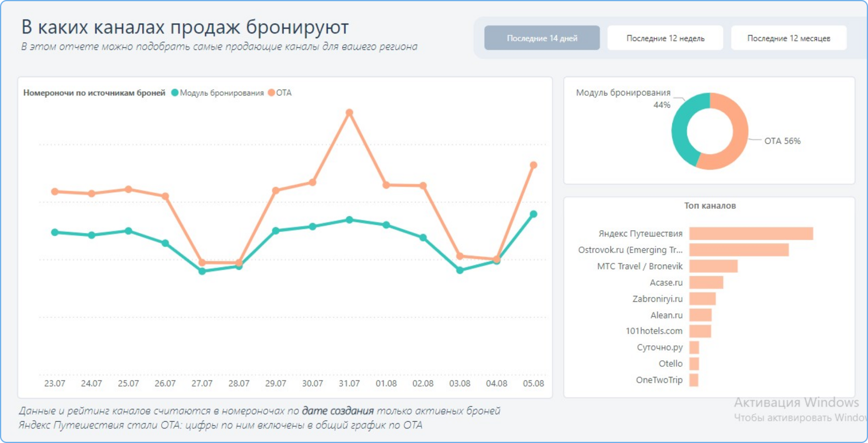Click the '31.07' axis date label

pyautogui.click(x=349, y=383)
